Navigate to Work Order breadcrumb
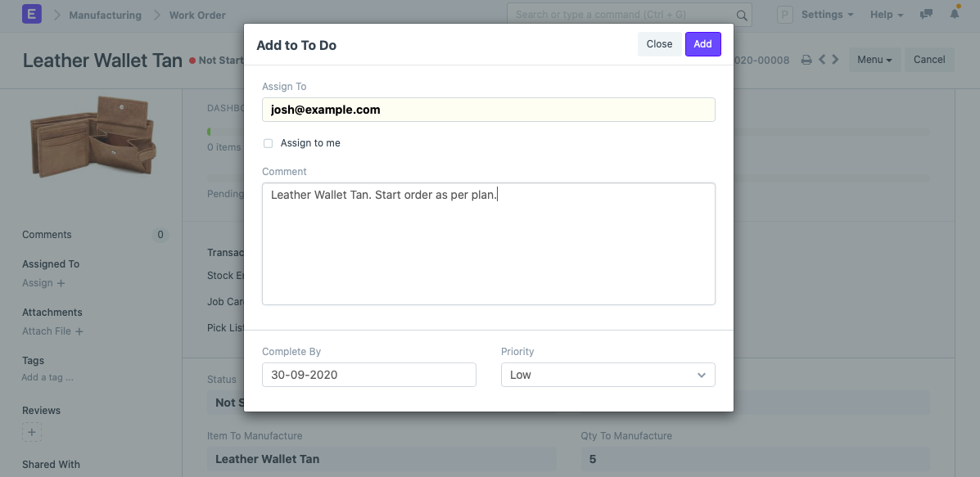This screenshot has width=980, height=477. [x=197, y=15]
